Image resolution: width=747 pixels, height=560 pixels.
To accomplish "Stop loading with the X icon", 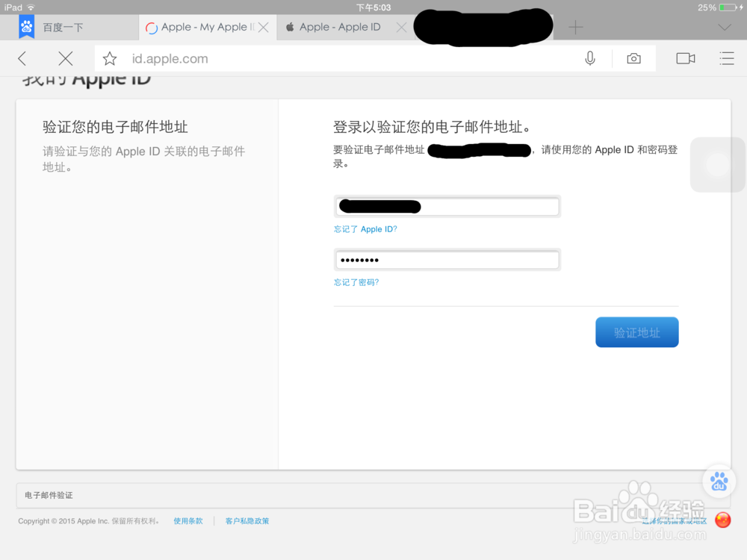I will (x=66, y=58).
